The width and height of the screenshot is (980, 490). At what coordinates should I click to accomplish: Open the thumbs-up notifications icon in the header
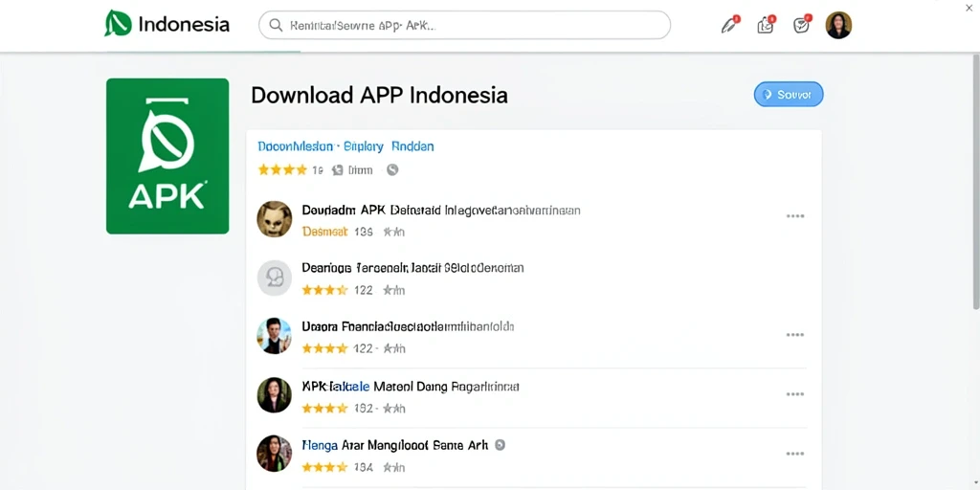[x=766, y=25]
